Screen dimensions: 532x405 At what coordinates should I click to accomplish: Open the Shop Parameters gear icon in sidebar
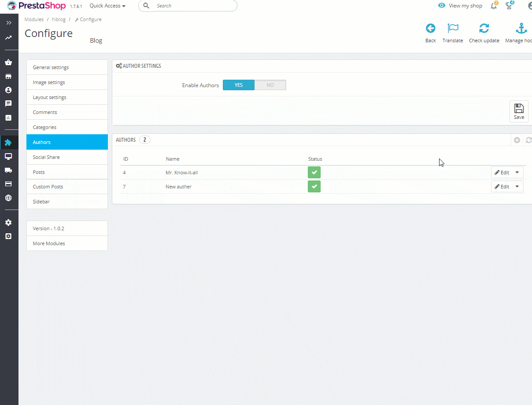click(x=8, y=222)
